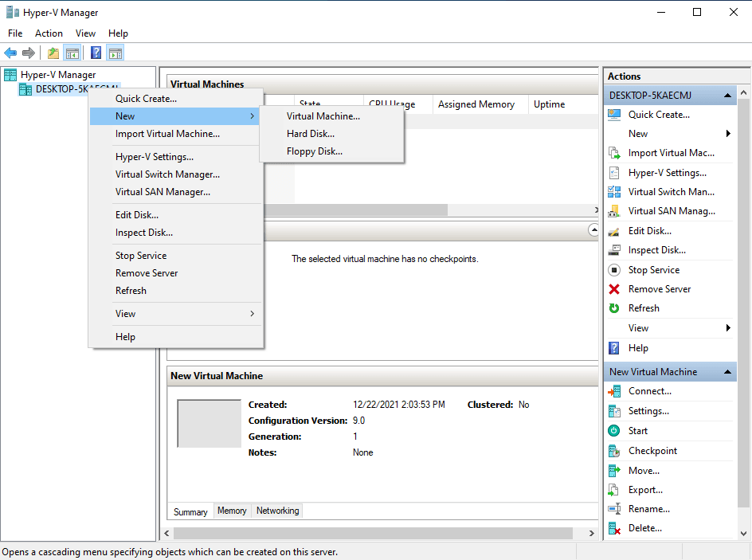
Task: Click the Move icon in Actions pane
Action: click(x=614, y=471)
